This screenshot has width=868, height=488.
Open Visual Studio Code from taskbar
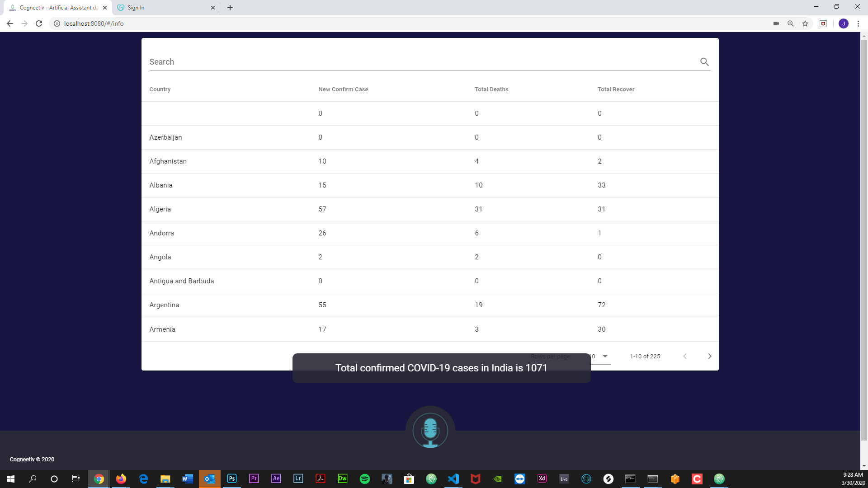coord(453,479)
